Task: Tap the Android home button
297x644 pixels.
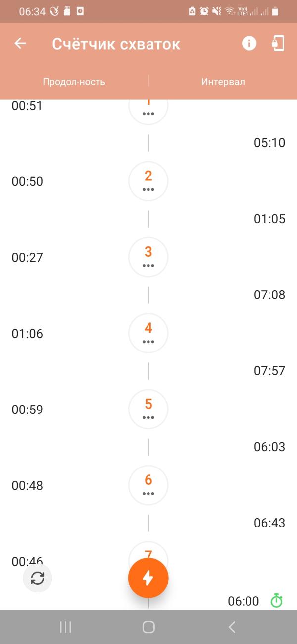Action: [148, 627]
